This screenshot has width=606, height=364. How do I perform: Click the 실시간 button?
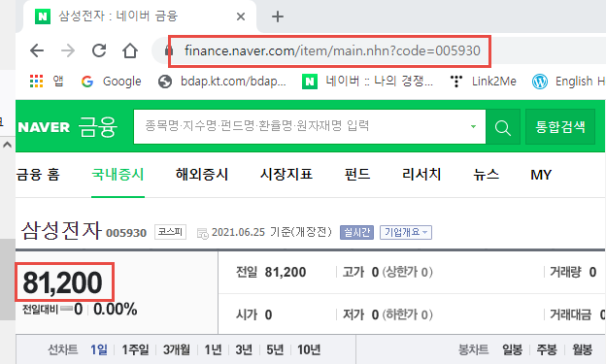tap(356, 232)
